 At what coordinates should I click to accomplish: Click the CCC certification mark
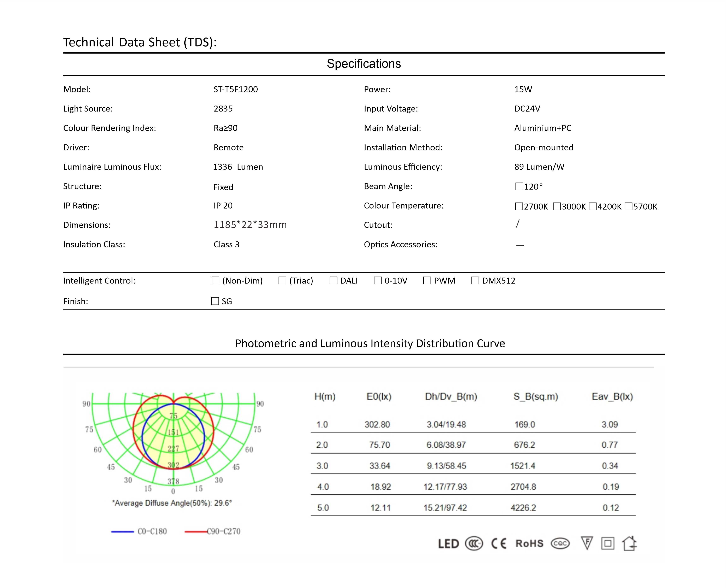pyautogui.click(x=474, y=544)
